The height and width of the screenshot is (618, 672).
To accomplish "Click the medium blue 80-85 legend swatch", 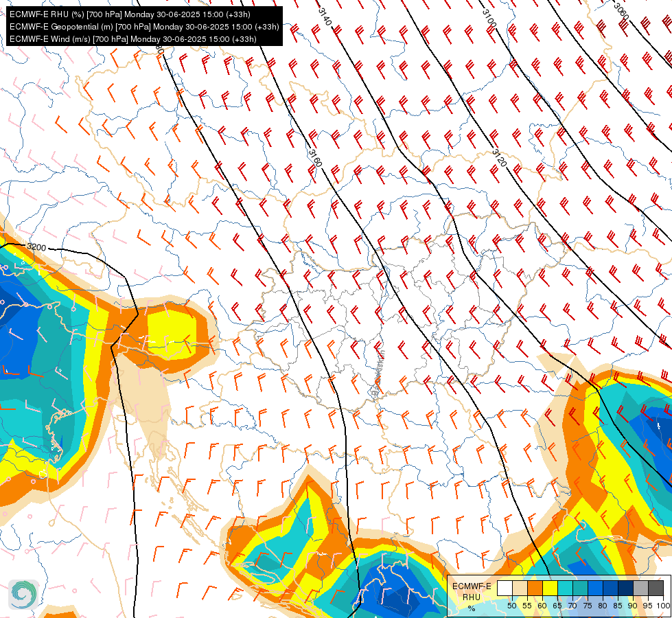I will tap(611, 588).
